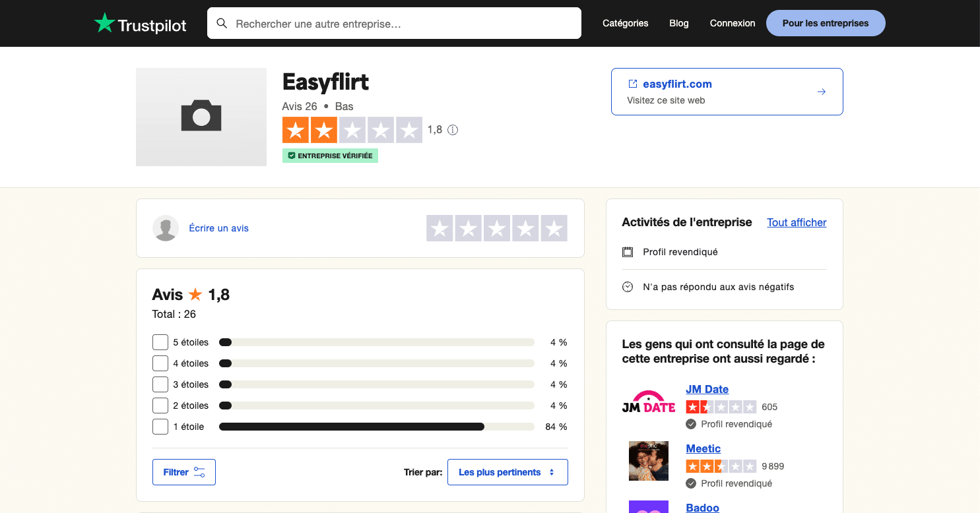
Task: Click the Pour les entreprises button
Action: point(826,23)
